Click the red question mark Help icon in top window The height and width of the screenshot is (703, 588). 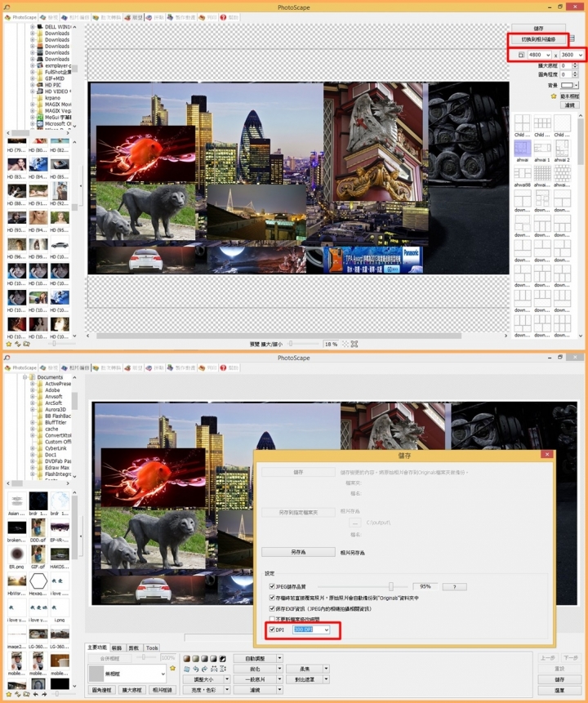(x=223, y=17)
